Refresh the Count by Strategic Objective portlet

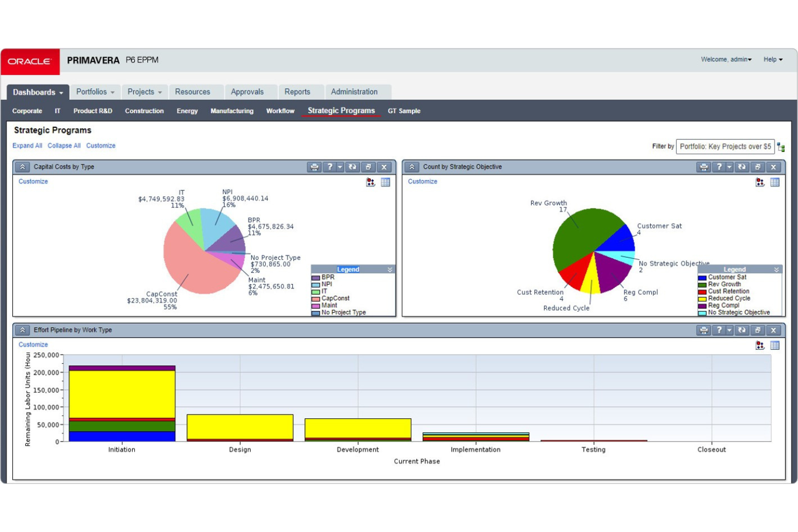coord(742,167)
